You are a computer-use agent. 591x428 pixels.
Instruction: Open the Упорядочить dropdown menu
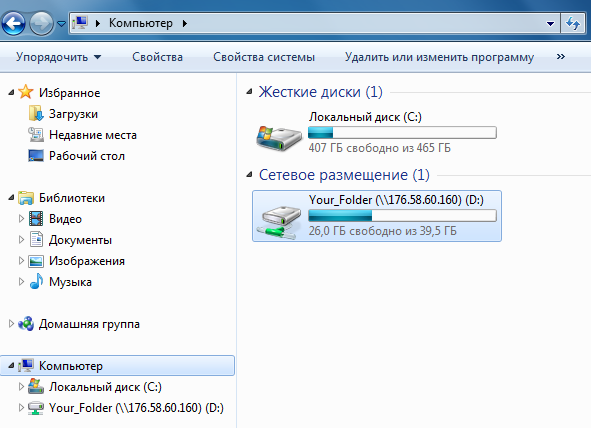point(58,57)
